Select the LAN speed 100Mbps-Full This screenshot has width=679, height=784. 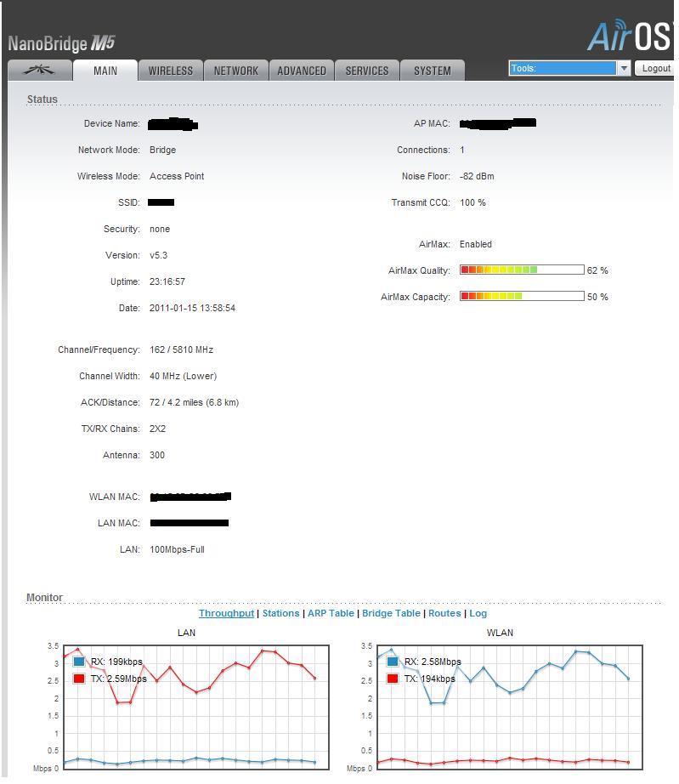[177, 549]
